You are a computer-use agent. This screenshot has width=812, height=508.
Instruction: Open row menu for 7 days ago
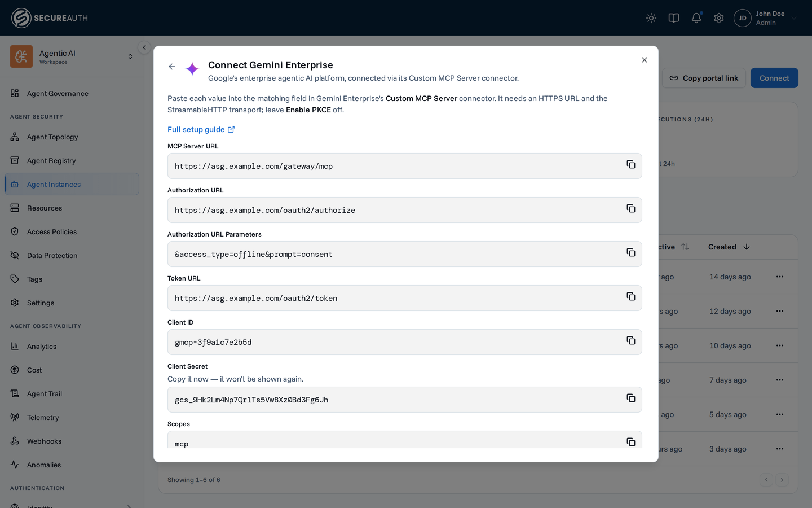tap(780, 380)
